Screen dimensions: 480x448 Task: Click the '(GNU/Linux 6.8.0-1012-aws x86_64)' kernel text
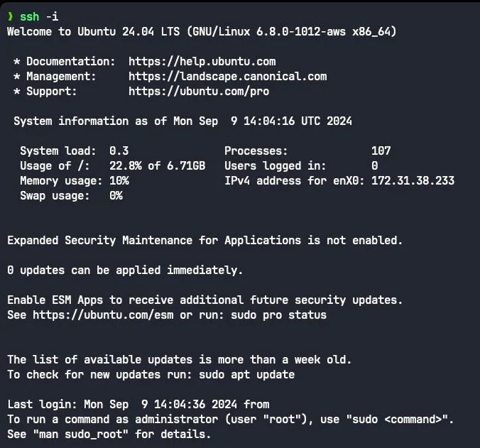[x=291, y=31]
